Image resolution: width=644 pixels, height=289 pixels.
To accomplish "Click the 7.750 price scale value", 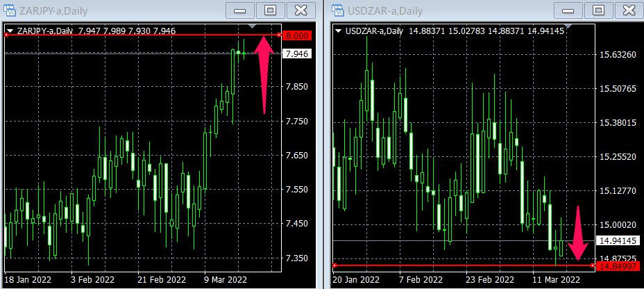I will (x=297, y=122).
